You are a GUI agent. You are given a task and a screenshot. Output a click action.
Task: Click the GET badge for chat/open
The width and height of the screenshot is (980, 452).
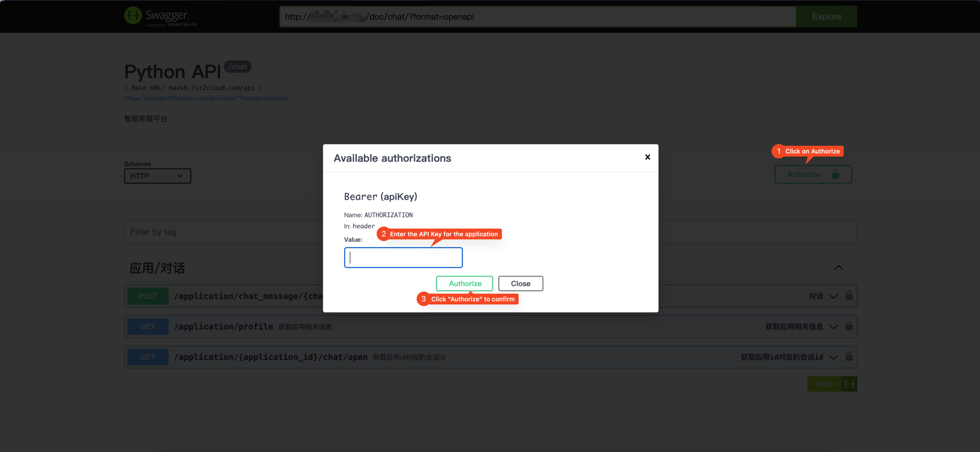[x=148, y=357]
